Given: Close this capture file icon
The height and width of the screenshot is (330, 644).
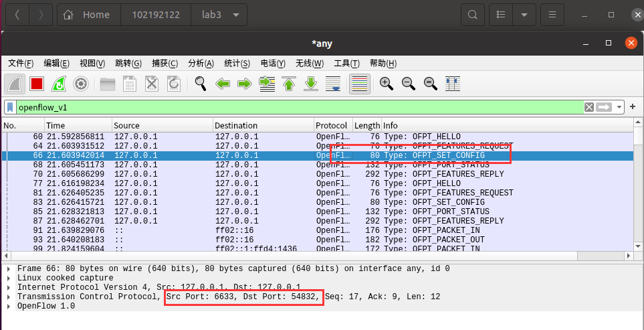Looking at the screenshot, I should (x=152, y=84).
